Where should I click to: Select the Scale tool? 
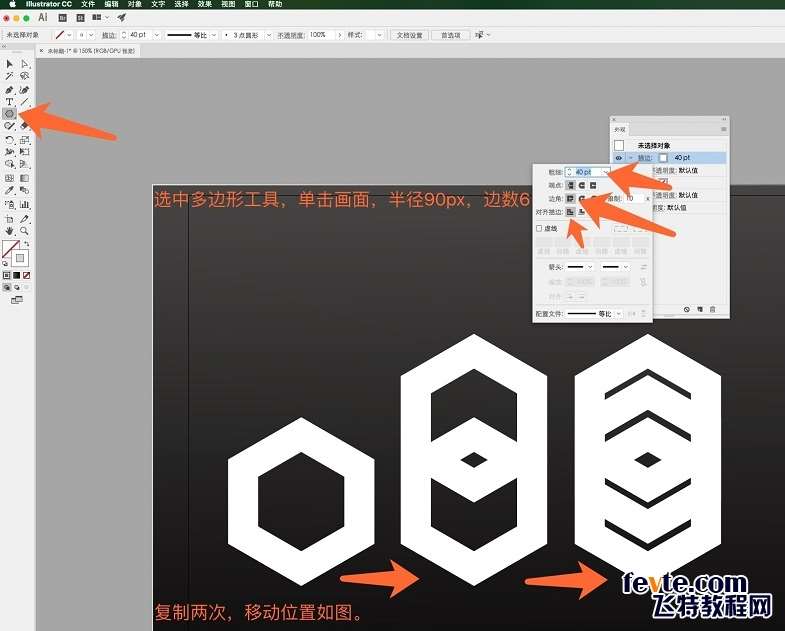pos(25,140)
